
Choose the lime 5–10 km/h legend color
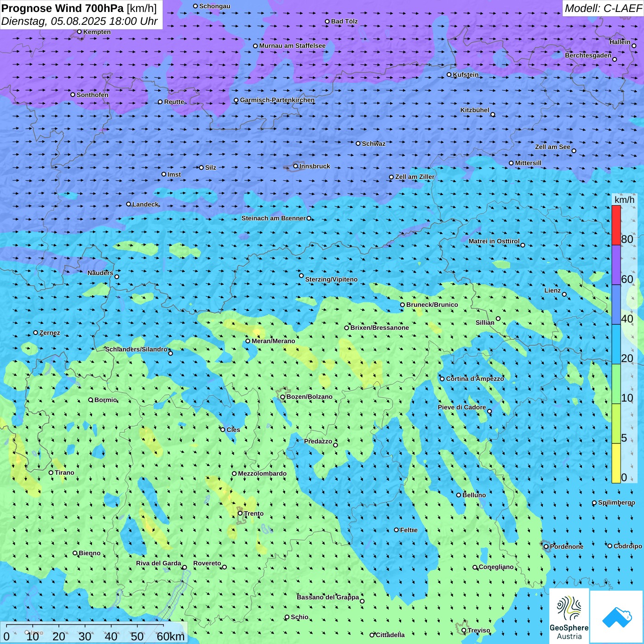click(x=616, y=424)
